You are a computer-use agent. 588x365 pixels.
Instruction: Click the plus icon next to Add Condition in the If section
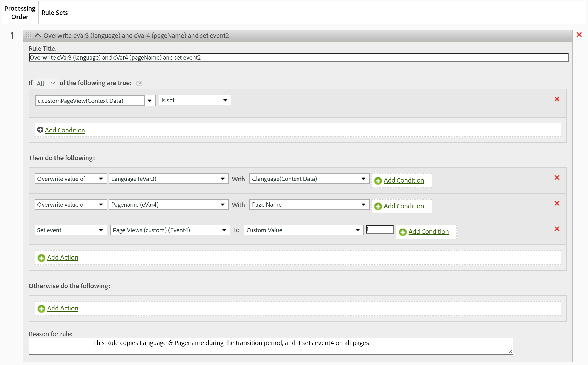click(x=40, y=130)
